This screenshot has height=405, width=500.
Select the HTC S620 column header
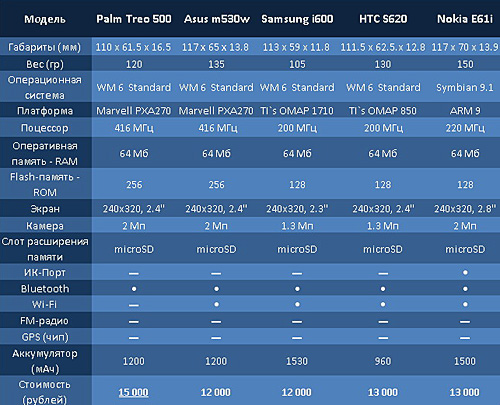(383, 19)
